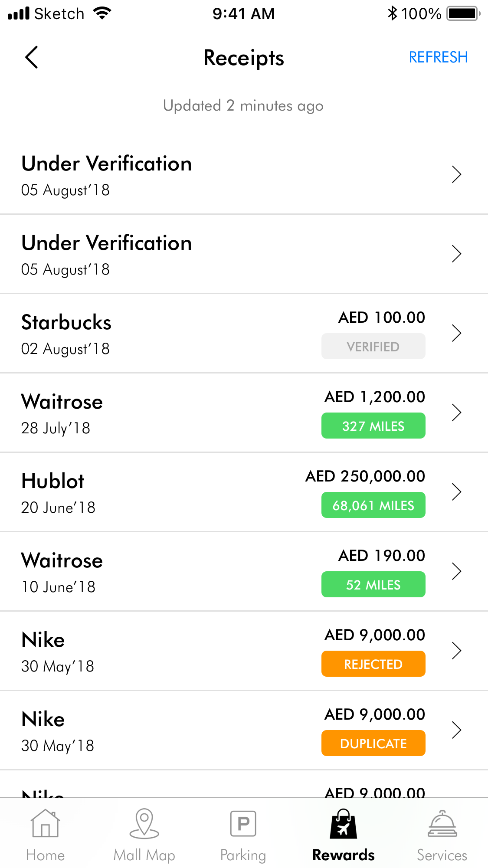Viewport: 488px width, 868px height.
Task: Open the Mall Map pin icon
Action: point(144,823)
